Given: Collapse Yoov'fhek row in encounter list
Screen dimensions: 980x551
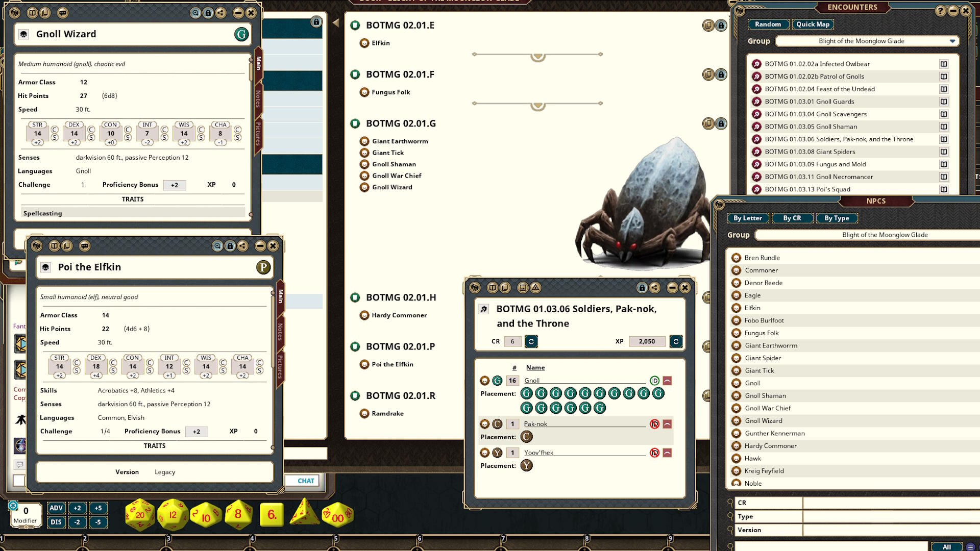Looking at the screenshot, I should coord(667,453).
